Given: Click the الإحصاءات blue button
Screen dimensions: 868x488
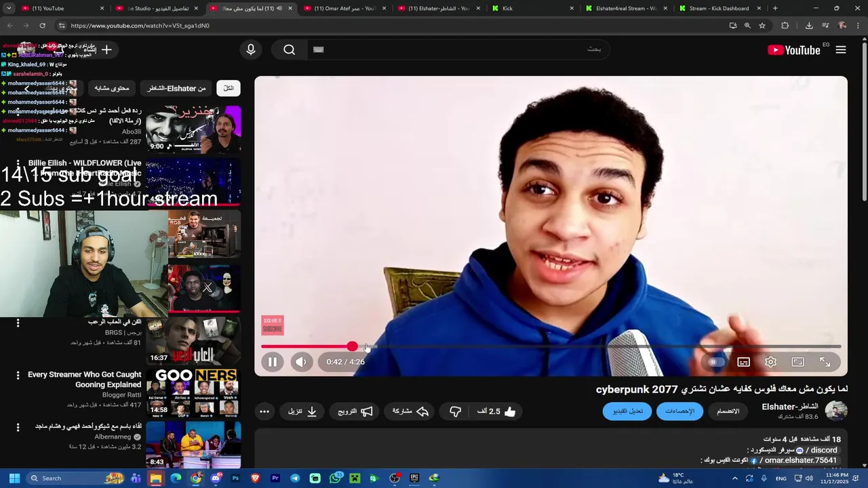Looking at the screenshot, I should 679,411.
